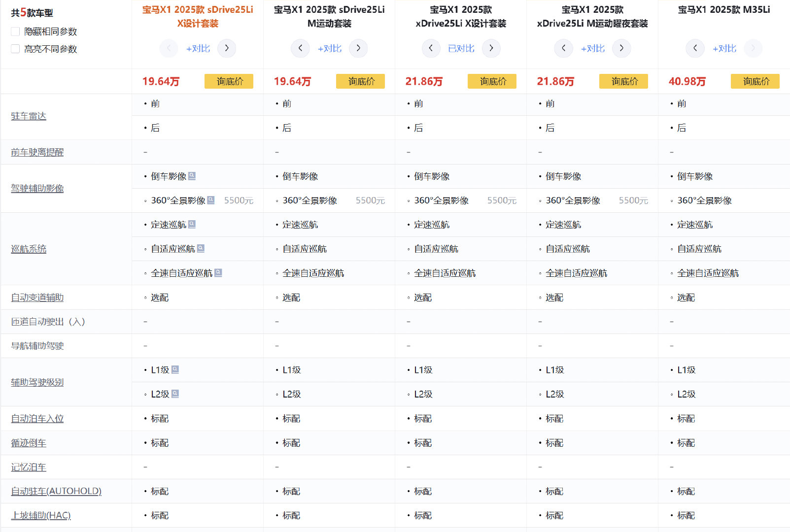Click 询底价 for xDrive25Li X设计套装
This screenshot has width=790, height=532.
coord(492,81)
